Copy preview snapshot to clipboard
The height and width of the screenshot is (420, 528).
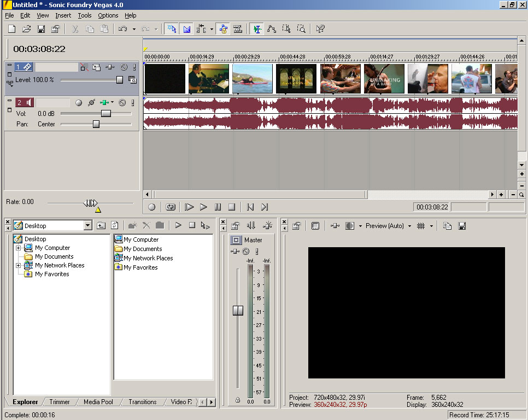click(x=447, y=226)
